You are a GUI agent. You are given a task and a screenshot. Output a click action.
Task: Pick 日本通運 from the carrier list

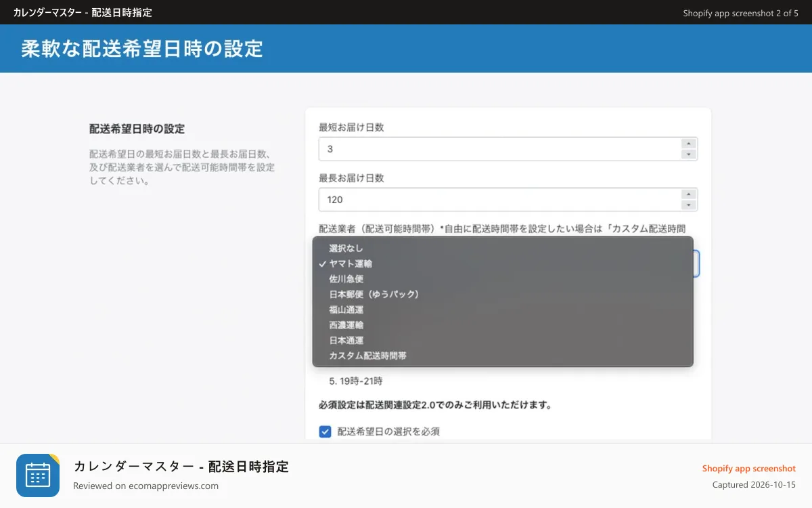coord(503,341)
